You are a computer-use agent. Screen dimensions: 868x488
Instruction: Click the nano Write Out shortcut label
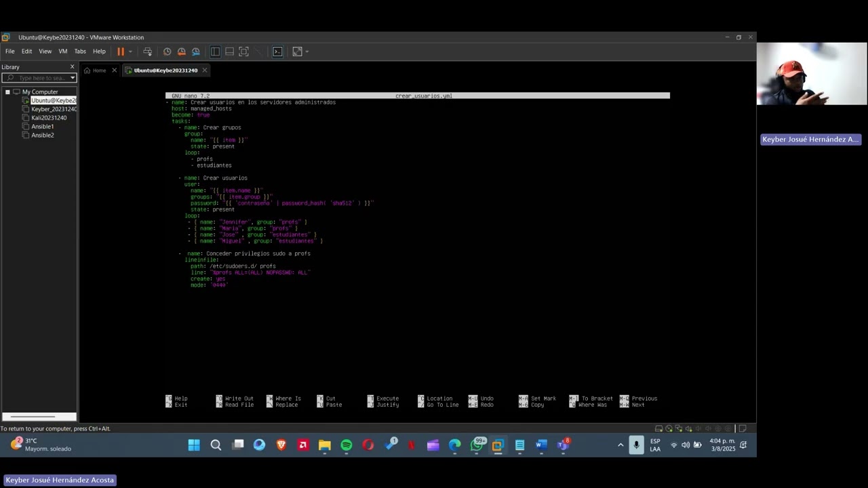click(x=239, y=399)
